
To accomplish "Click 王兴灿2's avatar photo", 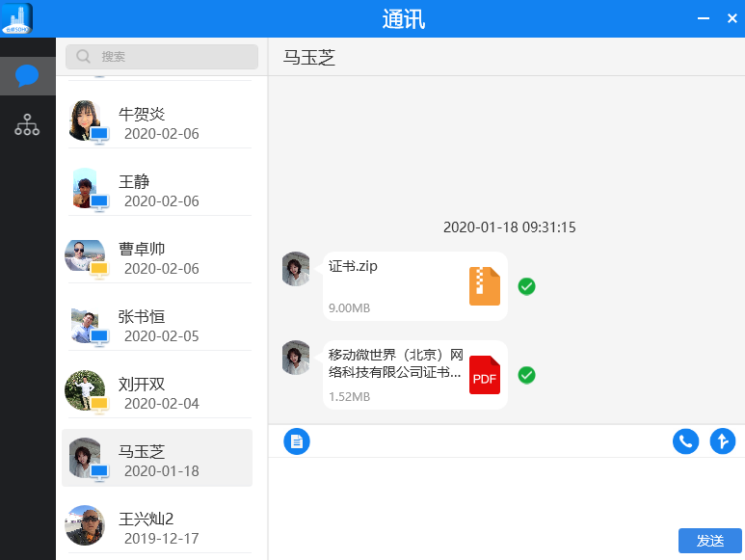I will click(x=85, y=525).
